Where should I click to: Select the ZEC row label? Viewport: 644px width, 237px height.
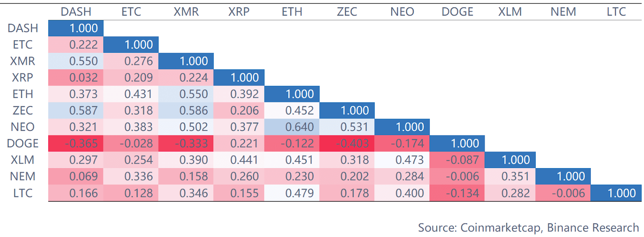[23, 110]
